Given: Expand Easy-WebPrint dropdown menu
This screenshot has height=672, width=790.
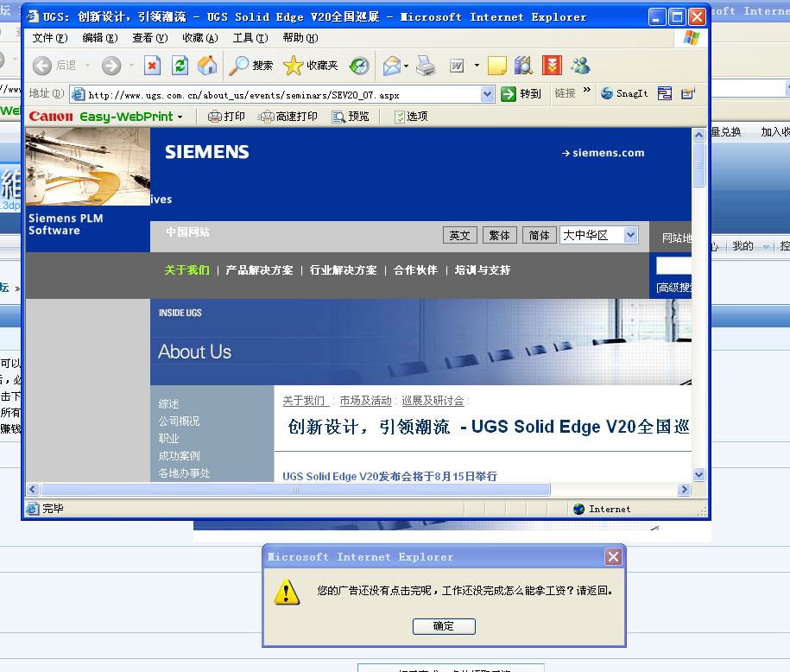Looking at the screenshot, I should pyautogui.click(x=180, y=117).
